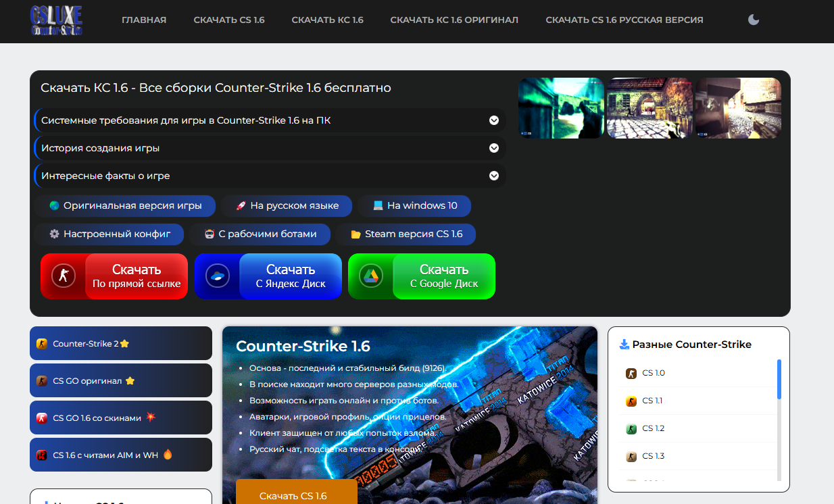Expand the system requirements section
This screenshot has height=504, width=834.
coord(494,120)
